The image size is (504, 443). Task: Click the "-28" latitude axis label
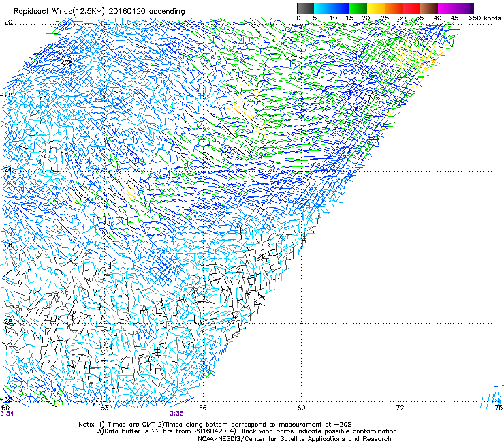pyautogui.click(x=6, y=322)
